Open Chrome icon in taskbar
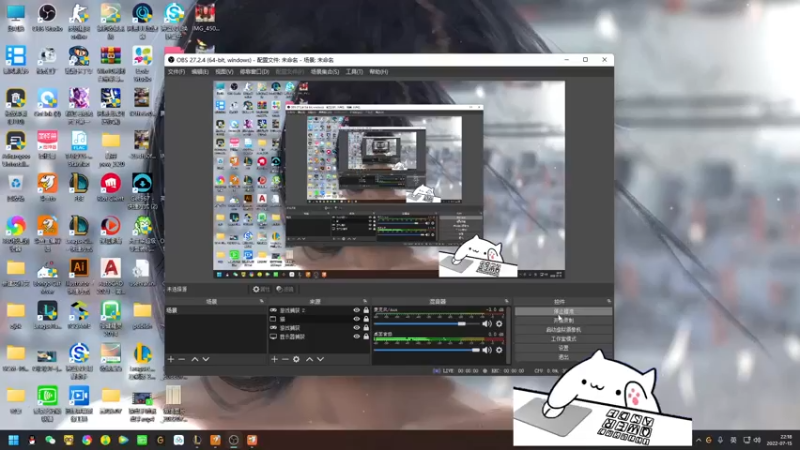The image size is (800, 450). [87, 440]
